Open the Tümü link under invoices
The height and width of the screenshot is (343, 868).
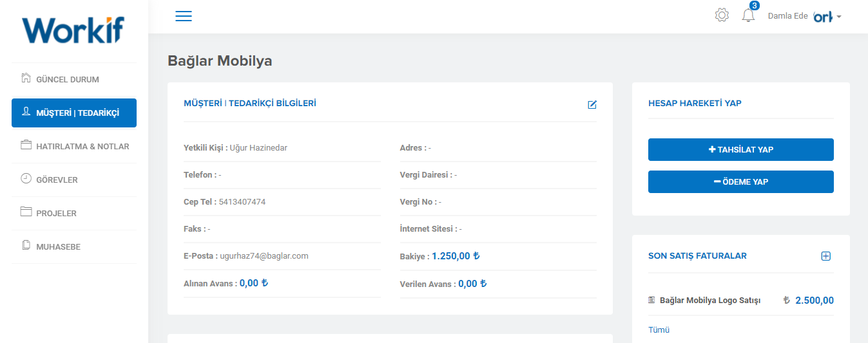pyautogui.click(x=659, y=330)
